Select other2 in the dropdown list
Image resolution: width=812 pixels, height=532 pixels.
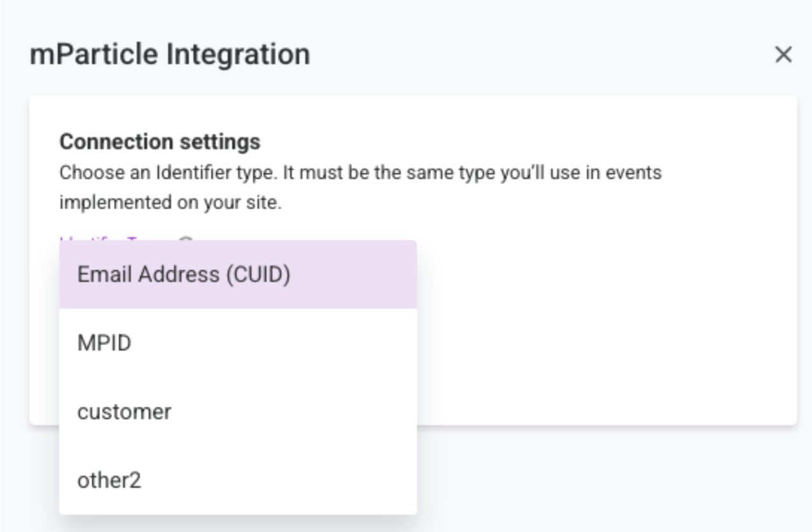point(238,480)
